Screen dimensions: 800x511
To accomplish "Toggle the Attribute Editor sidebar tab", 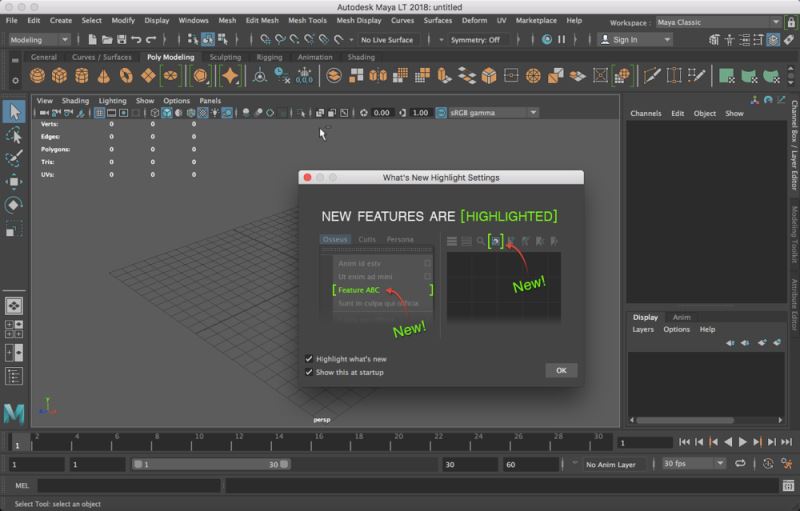I will pos(794,304).
